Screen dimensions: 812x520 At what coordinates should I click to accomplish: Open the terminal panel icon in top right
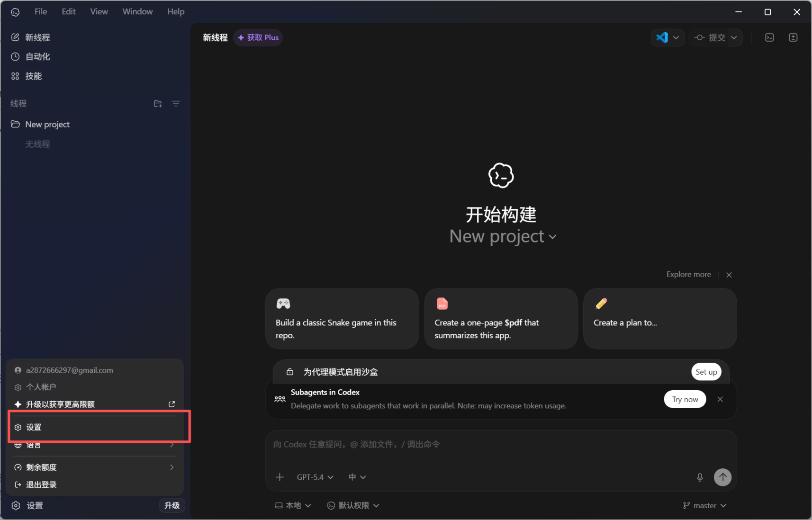pos(769,37)
